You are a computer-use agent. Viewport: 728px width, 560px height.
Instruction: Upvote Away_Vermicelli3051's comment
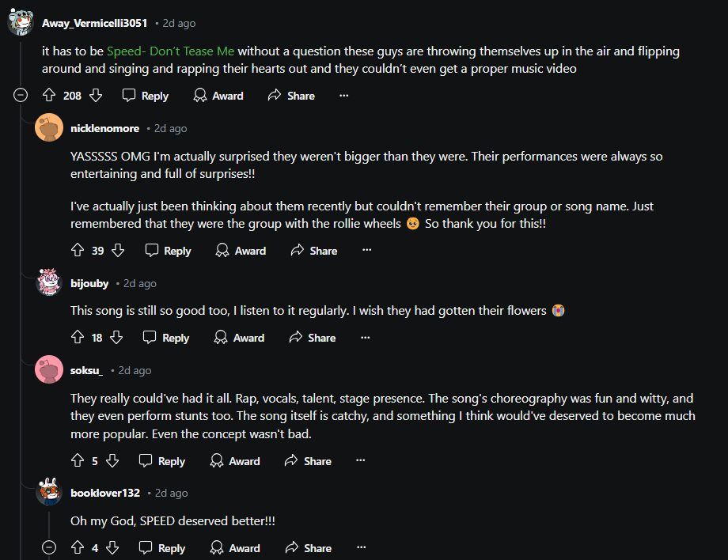pyautogui.click(x=49, y=96)
